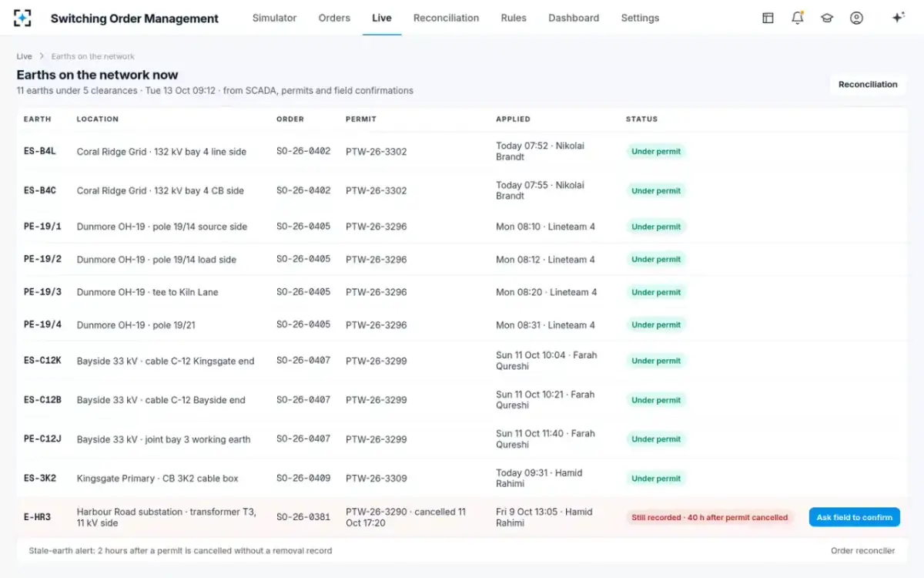Image resolution: width=924 pixels, height=578 pixels.
Task: Click the Live breadcrumb link
Action: pyautogui.click(x=25, y=56)
